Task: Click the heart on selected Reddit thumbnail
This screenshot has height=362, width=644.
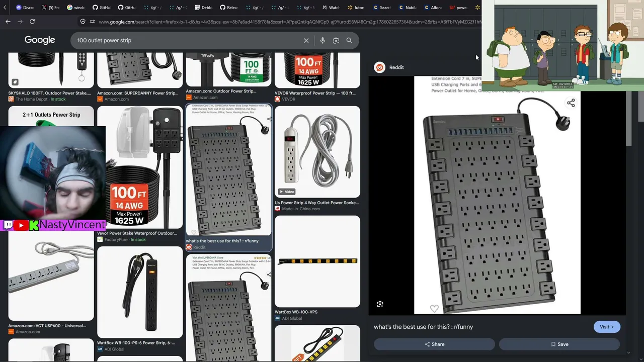Action: 194,232
